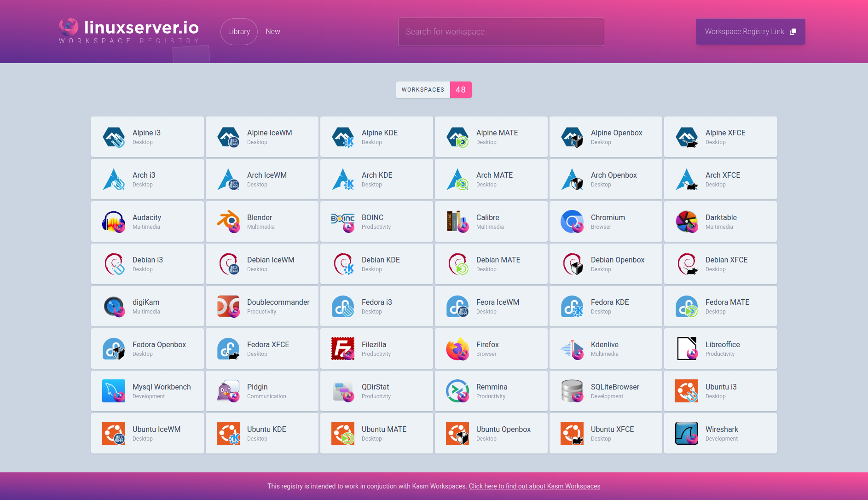This screenshot has height=500, width=868.
Task: Open the Alpine XFCE card
Action: [720, 137]
